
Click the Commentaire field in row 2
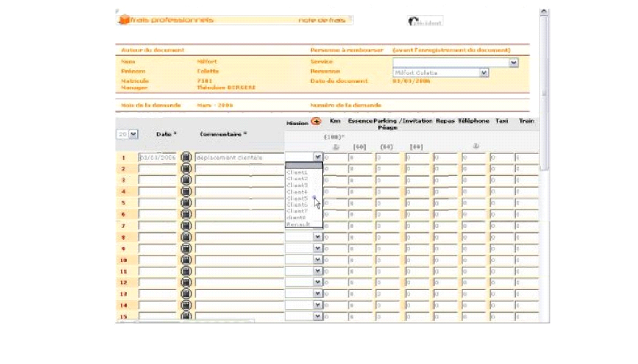(238, 169)
